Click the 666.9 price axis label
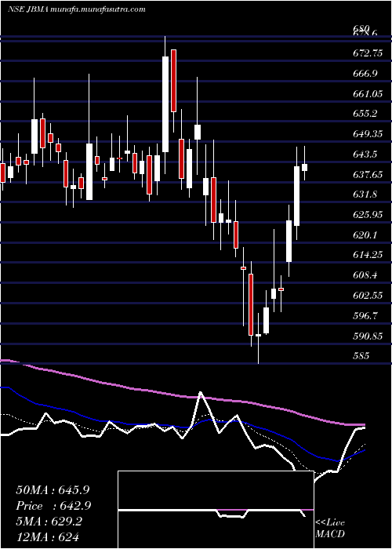 365,74
